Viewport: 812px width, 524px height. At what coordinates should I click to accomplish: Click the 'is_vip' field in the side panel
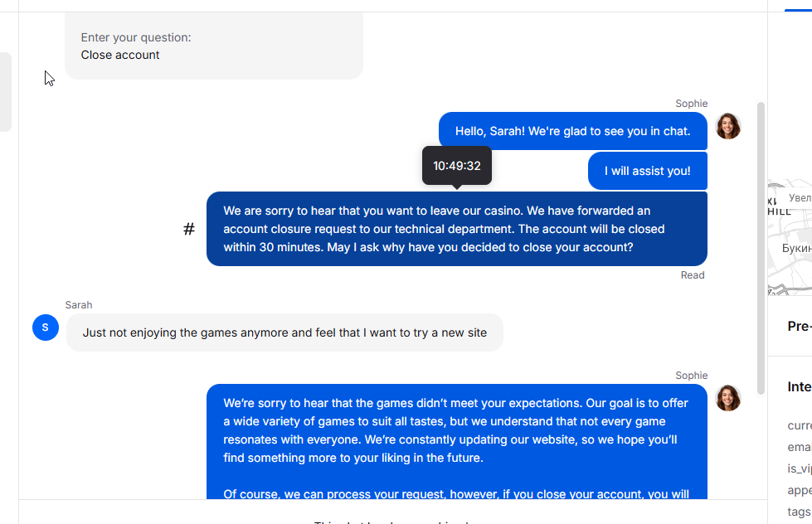tap(799, 468)
